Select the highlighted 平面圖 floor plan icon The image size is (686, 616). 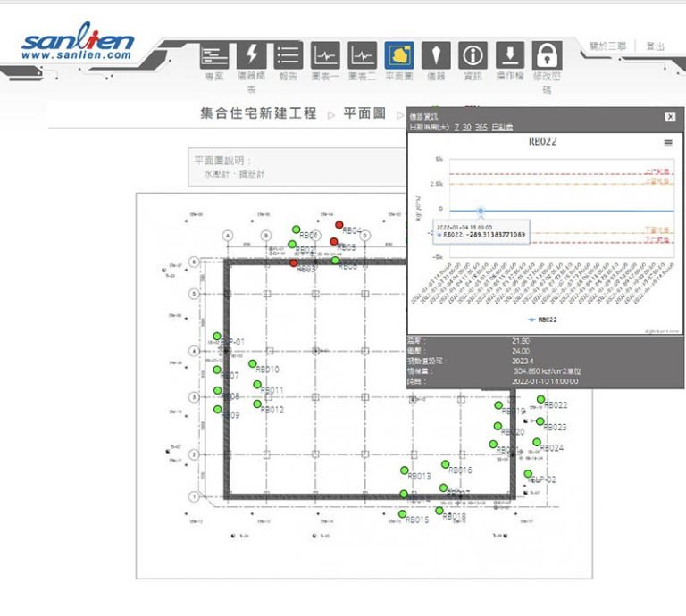(x=398, y=56)
